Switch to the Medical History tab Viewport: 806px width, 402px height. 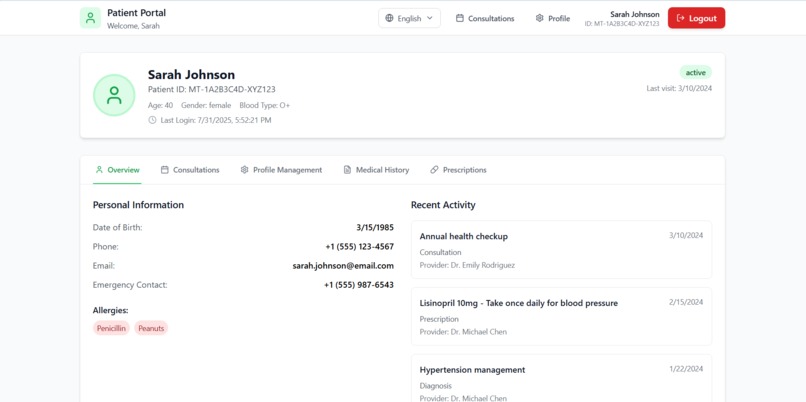click(376, 170)
